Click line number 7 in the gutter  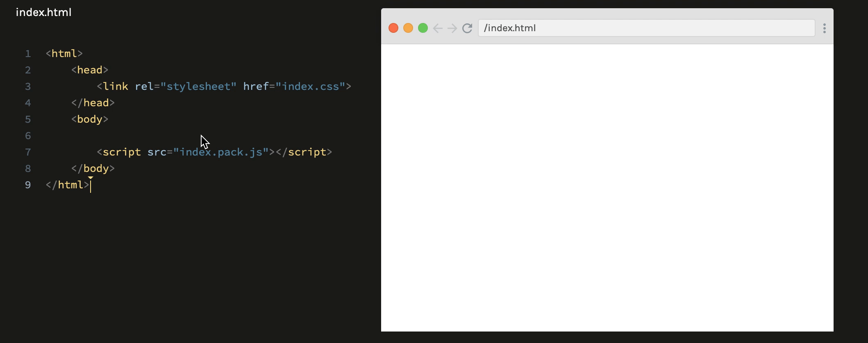pyautogui.click(x=28, y=152)
